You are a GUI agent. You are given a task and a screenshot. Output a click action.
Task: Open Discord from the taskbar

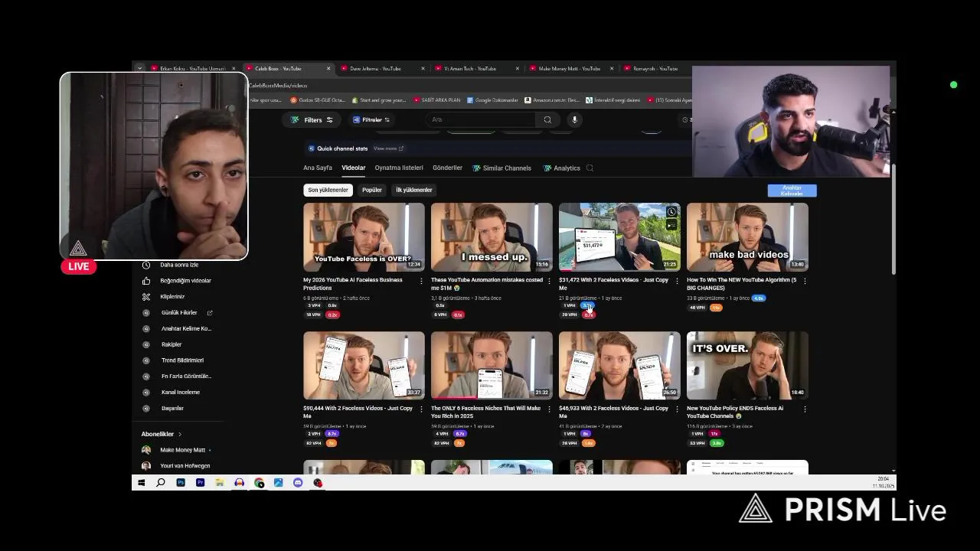[x=298, y=483]
